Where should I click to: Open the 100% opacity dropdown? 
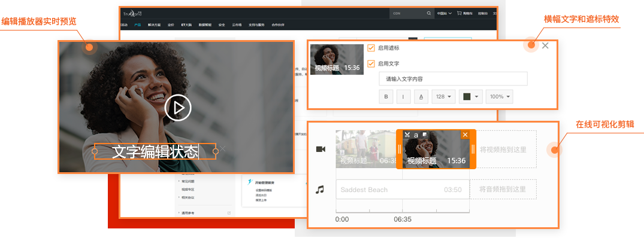tap(500, 97)
